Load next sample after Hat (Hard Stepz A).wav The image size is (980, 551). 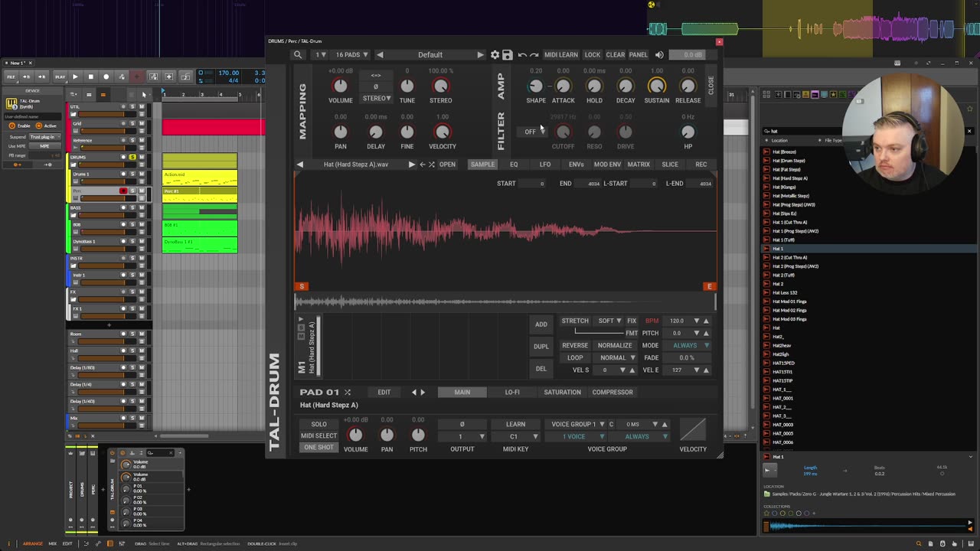click(x=411, y=165)
